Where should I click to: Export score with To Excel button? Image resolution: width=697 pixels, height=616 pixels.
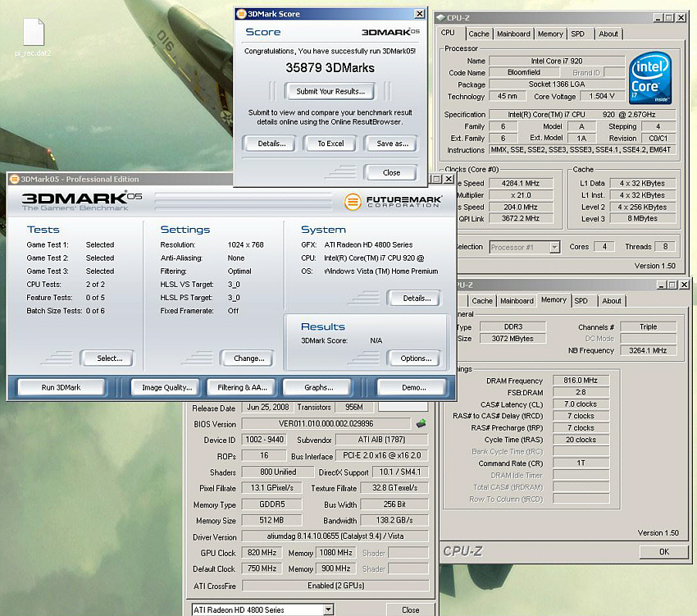pyautogui.click(x=330, y=144)
